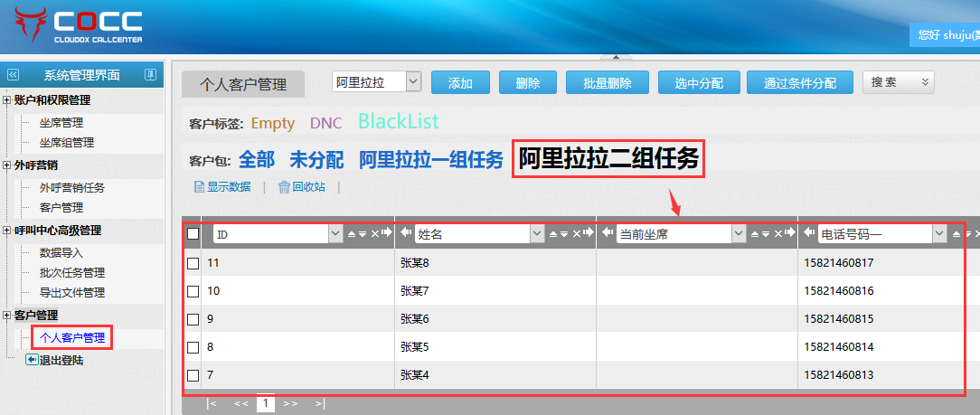This screenshot has height=415, width=980.
Task: Collapse the sidebar with the double-arrow icon
Action: click(x=13, y=75)
